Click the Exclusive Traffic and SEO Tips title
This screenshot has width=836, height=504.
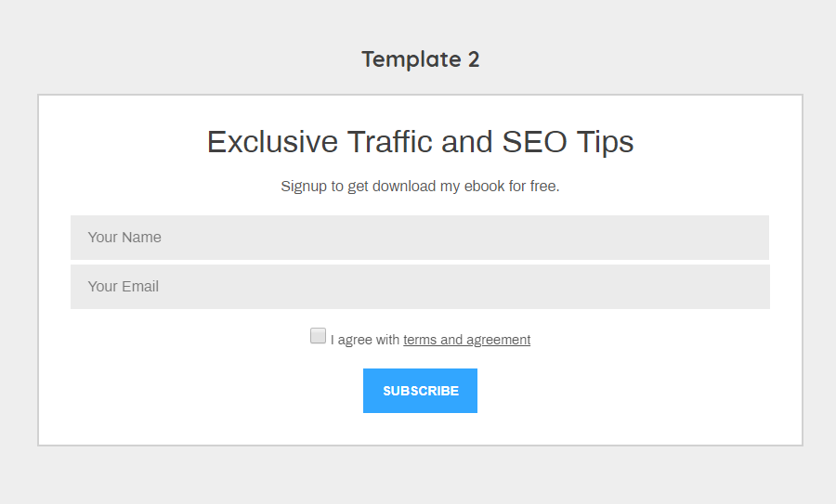coord(420,142)
